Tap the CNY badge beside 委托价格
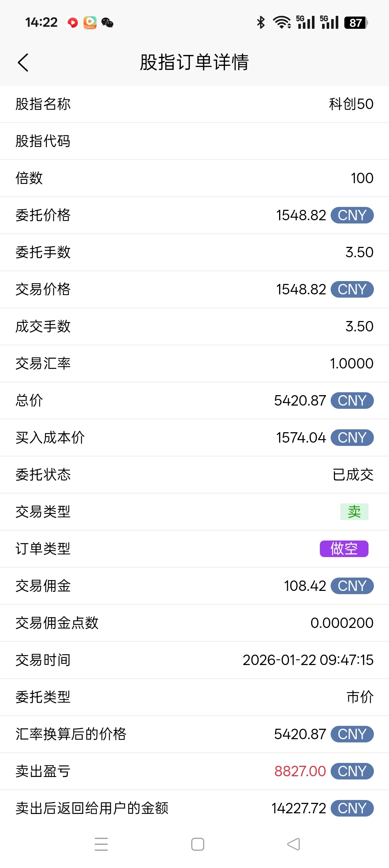Image resolution: width=389 pixels, height=868 pixels. coord(352,215)
